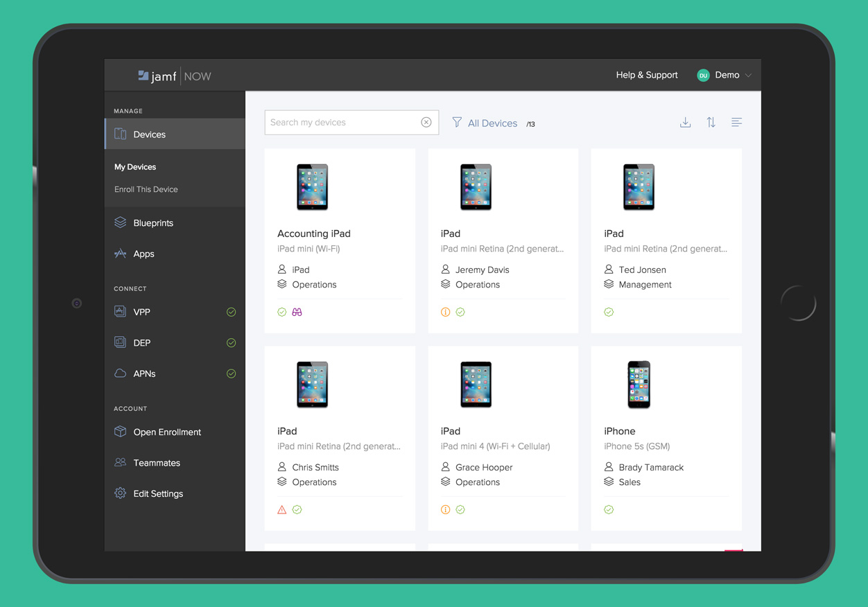Click Accounting iPad's green check status

282,313
